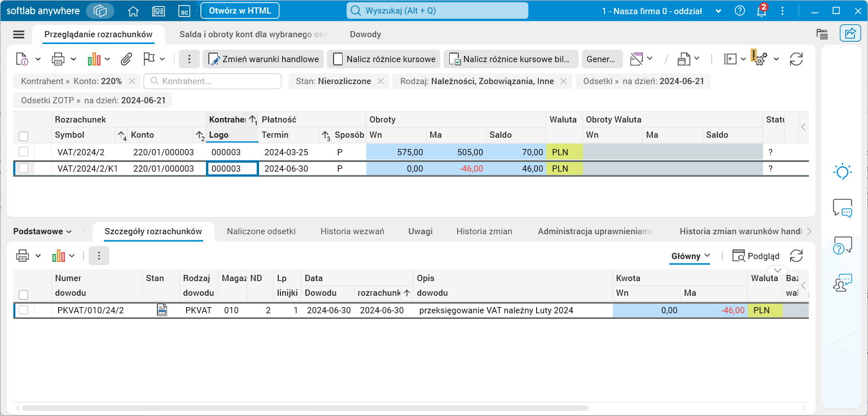The width and height of the screenshot is (868, 416).
Task: Click Zmień warunki handlowe button
Action: click(x=263, y=59)
